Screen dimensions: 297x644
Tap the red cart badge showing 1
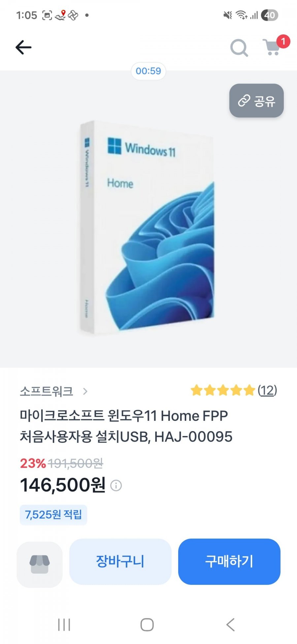[x=283, y=42]
